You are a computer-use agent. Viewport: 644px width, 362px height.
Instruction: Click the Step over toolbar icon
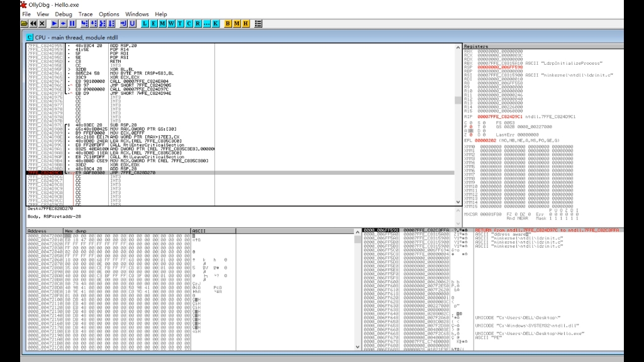pos(94,24)
